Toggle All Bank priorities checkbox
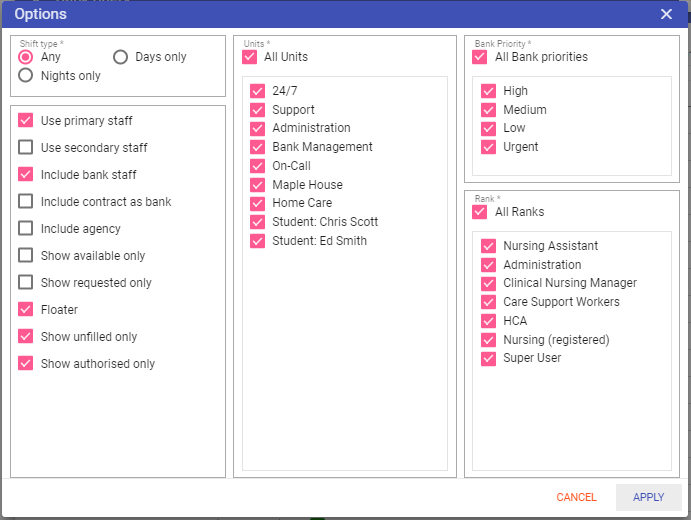This screenshot has width=691, height=520. pos(481,57)
